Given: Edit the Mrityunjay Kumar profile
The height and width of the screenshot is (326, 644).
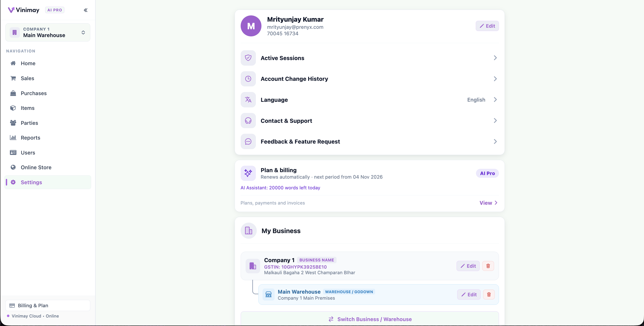Looking at the screenshot, I should click(x=487, y=26).
